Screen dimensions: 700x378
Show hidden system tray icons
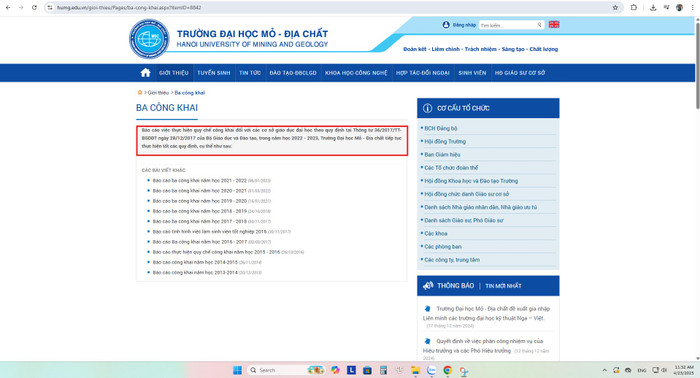604,370
